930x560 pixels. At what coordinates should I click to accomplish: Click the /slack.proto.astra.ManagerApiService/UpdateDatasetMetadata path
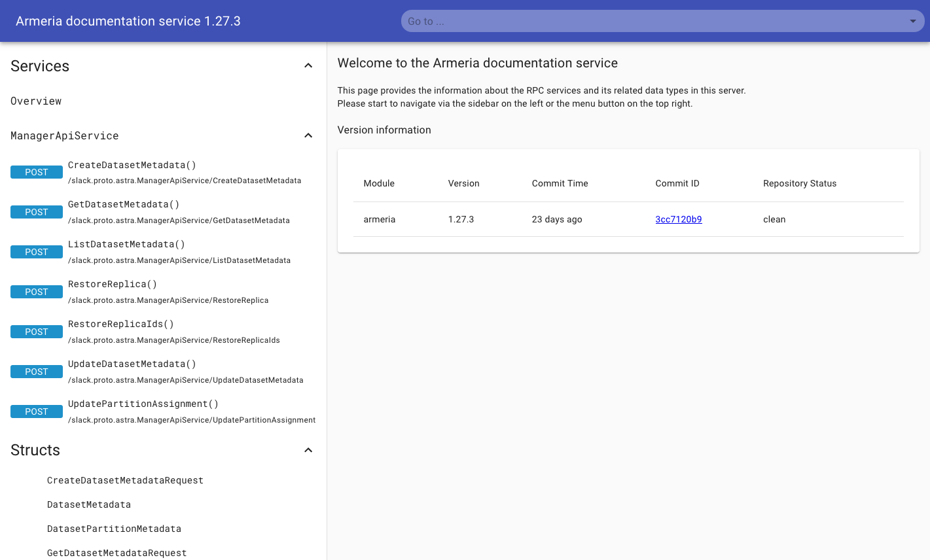point(186,380)
